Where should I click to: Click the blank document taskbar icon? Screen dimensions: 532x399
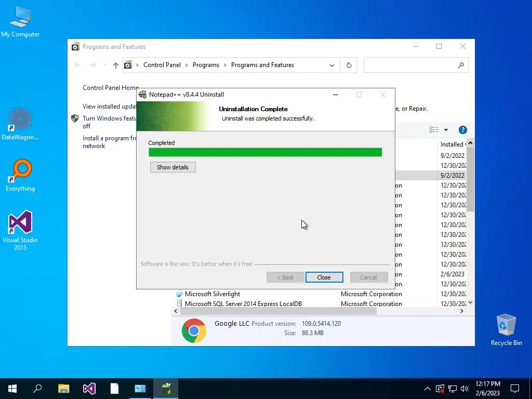(115, 389)
